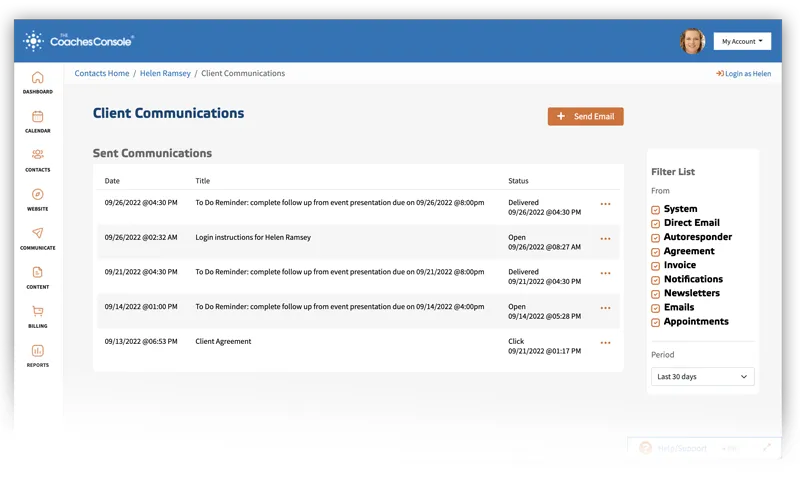Click the 09/26/2022 @02:32 AM date cell
This screenshot has width=800, height=478.
141,237
